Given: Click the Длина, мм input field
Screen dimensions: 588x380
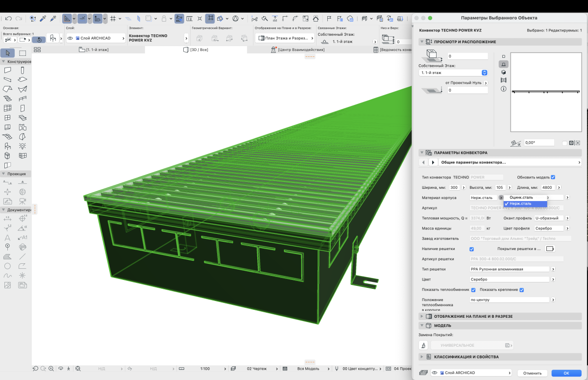Looking at the screenshot, I should (547, 188).
